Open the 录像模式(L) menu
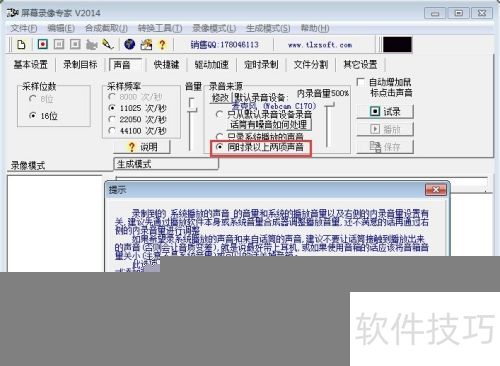 click(x=214, y=28)
